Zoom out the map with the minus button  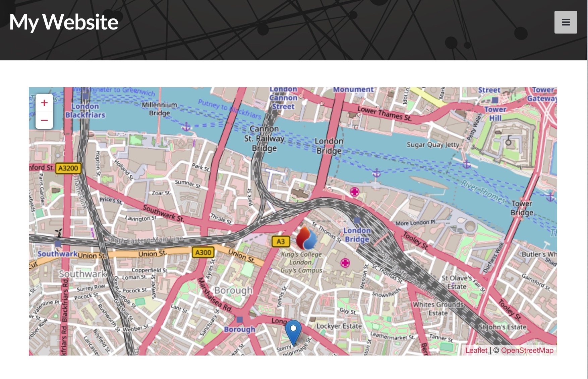pos(44,120)
